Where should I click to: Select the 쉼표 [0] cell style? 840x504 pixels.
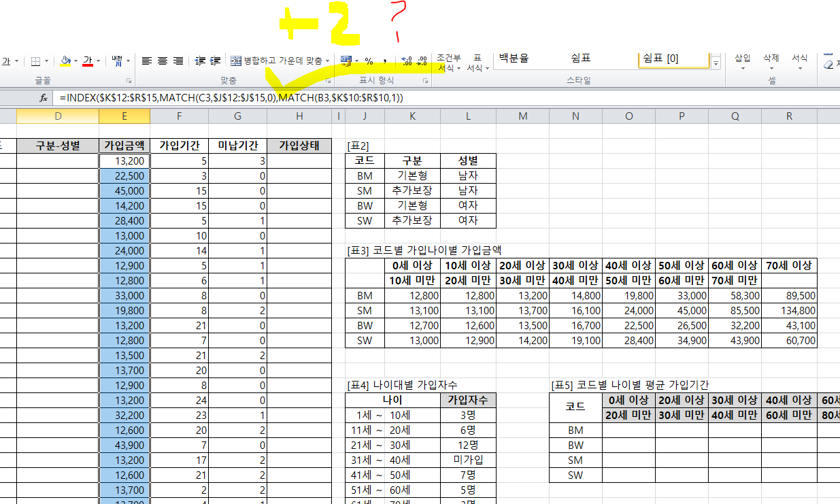click(674, 58)
